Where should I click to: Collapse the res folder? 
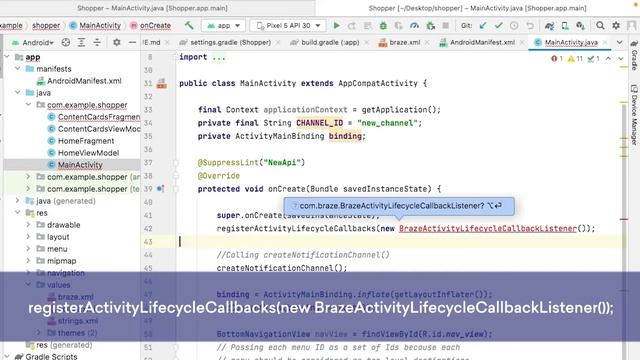[x=18, y=213]
